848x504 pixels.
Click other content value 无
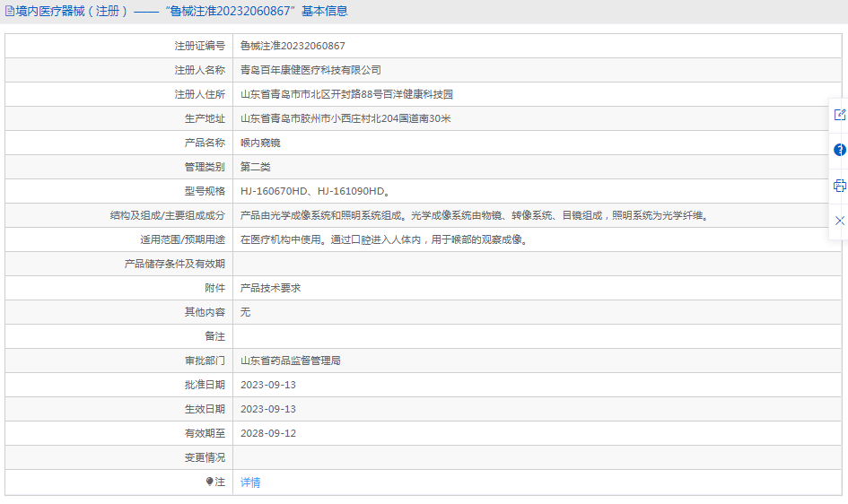[245, 312]
